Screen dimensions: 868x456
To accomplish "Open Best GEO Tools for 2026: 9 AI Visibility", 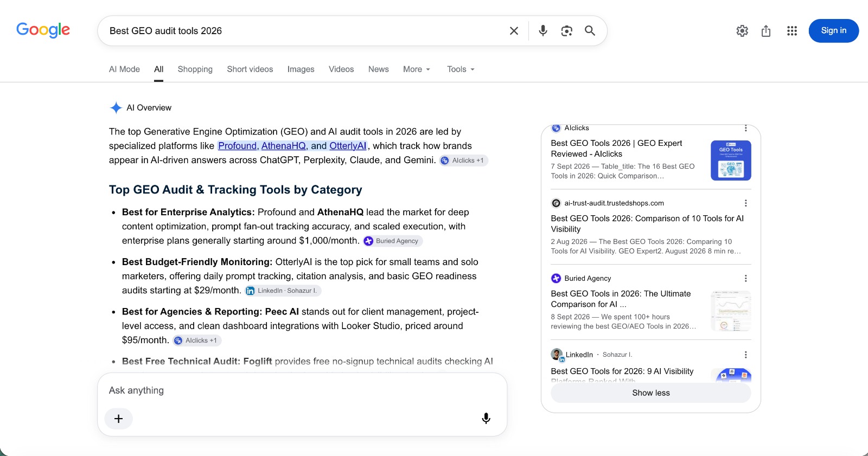I will point(622,371).
